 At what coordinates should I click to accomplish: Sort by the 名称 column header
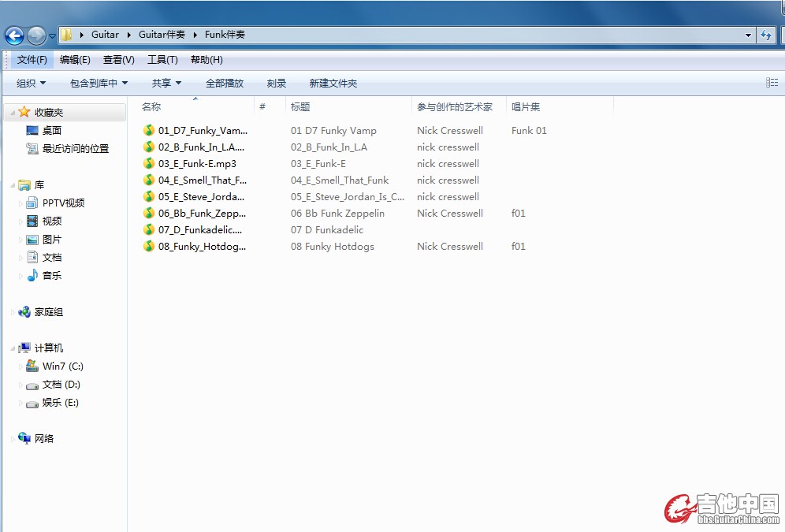pyautogui.click(x=151, y=107)
